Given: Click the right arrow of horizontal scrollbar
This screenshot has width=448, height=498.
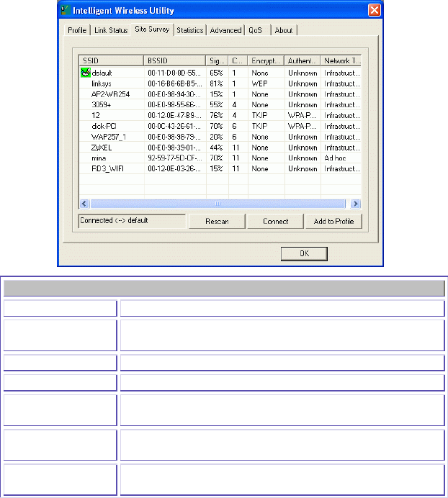Looking at the screenshot, I should pos(356,204).
